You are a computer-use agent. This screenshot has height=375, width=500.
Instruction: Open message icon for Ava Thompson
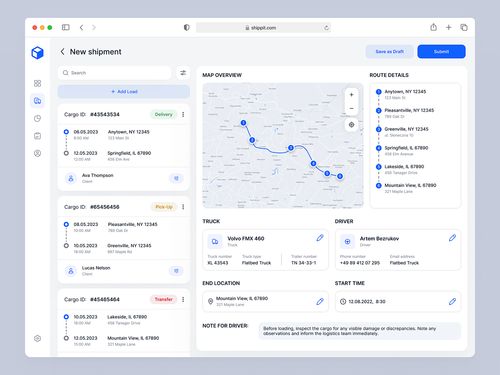[176, 178]
